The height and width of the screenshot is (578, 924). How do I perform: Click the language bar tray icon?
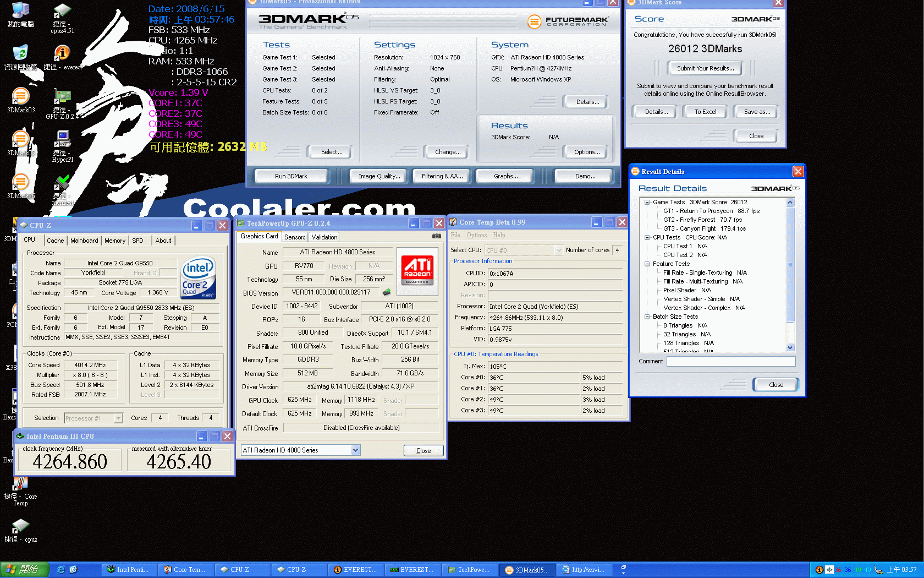[829, 570]
